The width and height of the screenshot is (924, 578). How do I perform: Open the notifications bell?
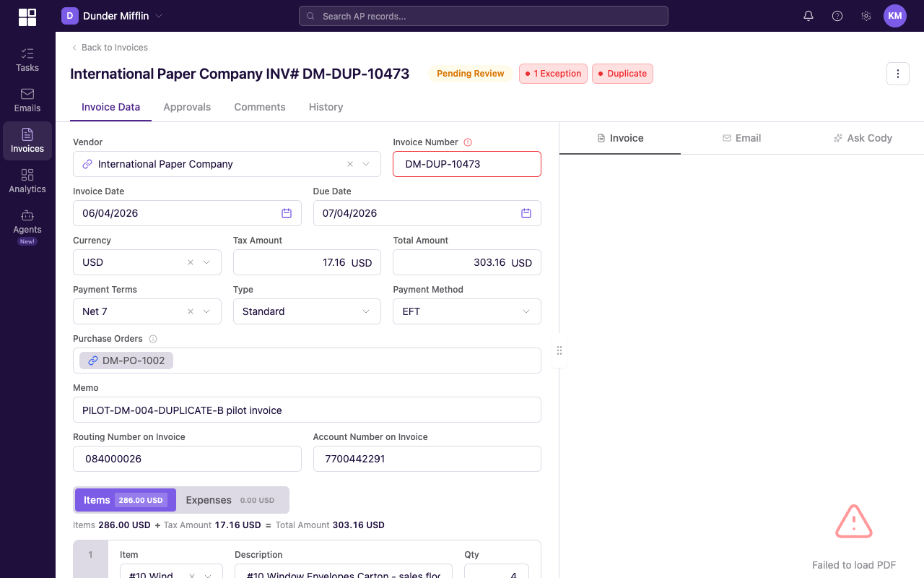tap(808, 16)
